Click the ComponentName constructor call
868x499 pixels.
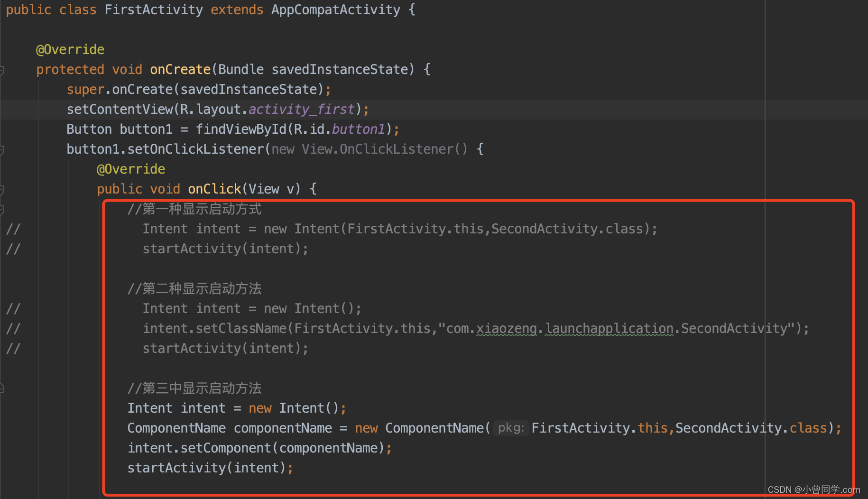tap(434, 428)
